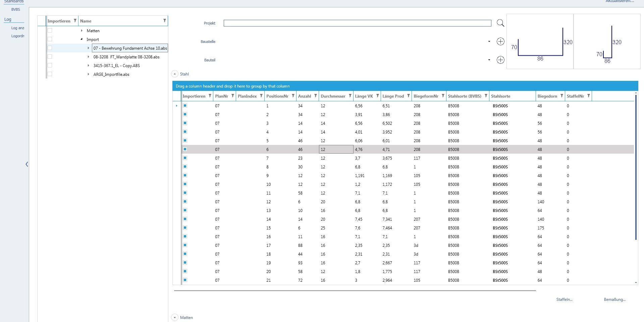Open BVBS under Standards in sidebar
The image size is (644, 322).
(x=16, y=9)
